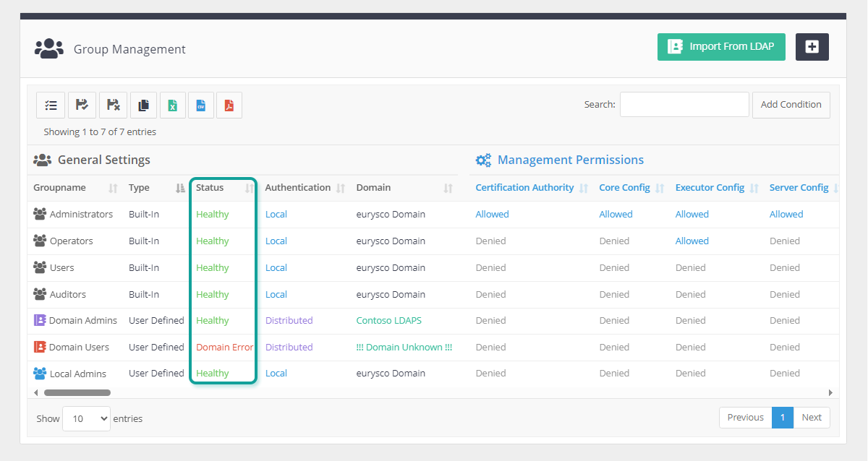The height and width of the screenshot is (461, 868).
Task: Click the Operators group icon
Action: (40, 241)
